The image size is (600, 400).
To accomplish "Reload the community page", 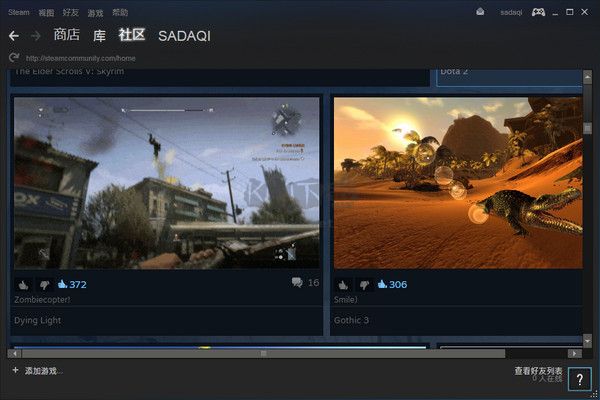I will point(14,58).
